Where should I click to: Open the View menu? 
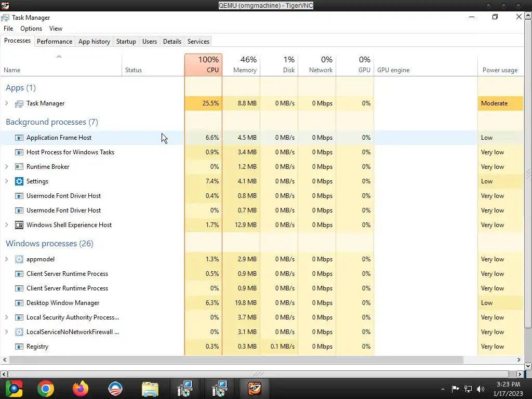point(56,29)
